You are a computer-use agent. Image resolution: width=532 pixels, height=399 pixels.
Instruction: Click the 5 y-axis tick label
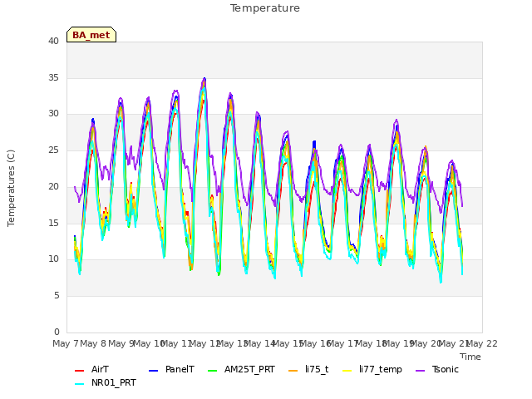(57, 296)
